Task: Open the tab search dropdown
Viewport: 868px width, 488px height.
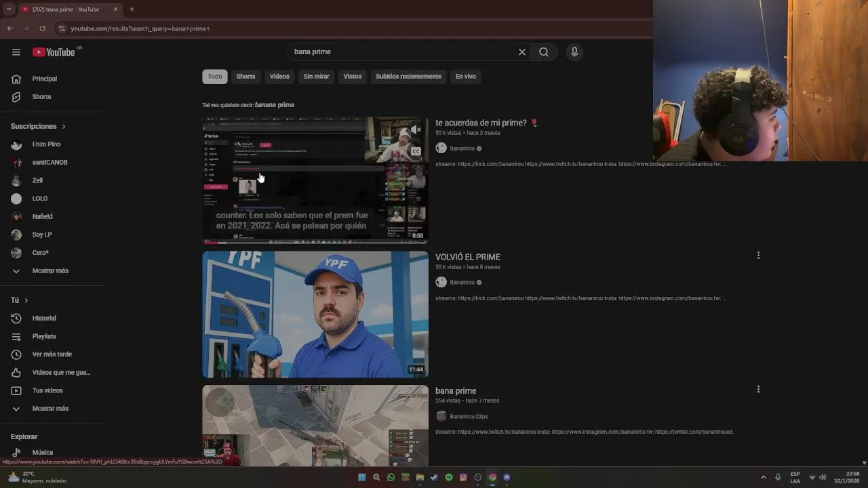Action: coord(9,9)
